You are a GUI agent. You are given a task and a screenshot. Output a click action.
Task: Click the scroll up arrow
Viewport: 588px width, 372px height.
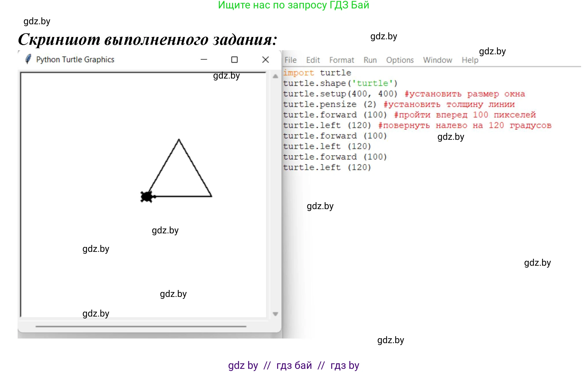click(275, 77)
